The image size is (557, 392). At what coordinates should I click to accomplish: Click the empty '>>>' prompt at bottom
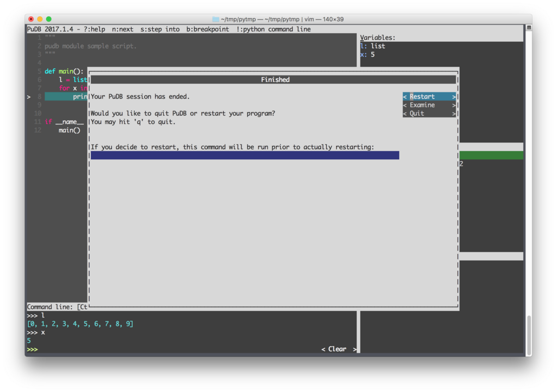[32, 350]
